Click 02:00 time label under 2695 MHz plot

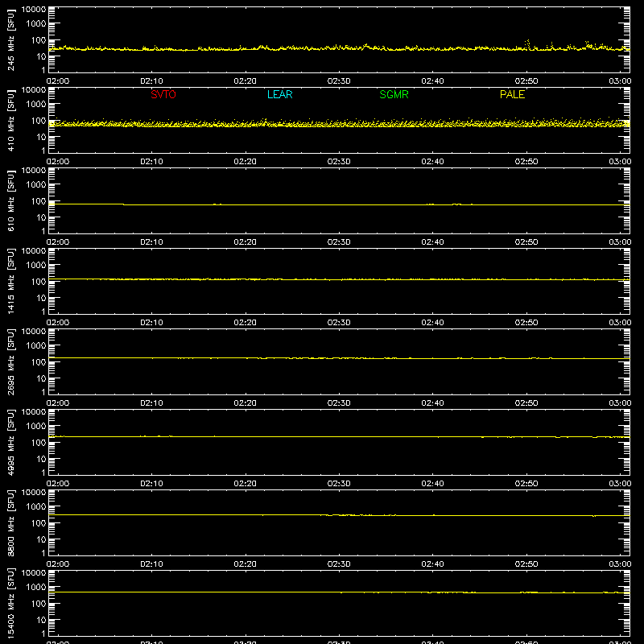click(58, 403)
